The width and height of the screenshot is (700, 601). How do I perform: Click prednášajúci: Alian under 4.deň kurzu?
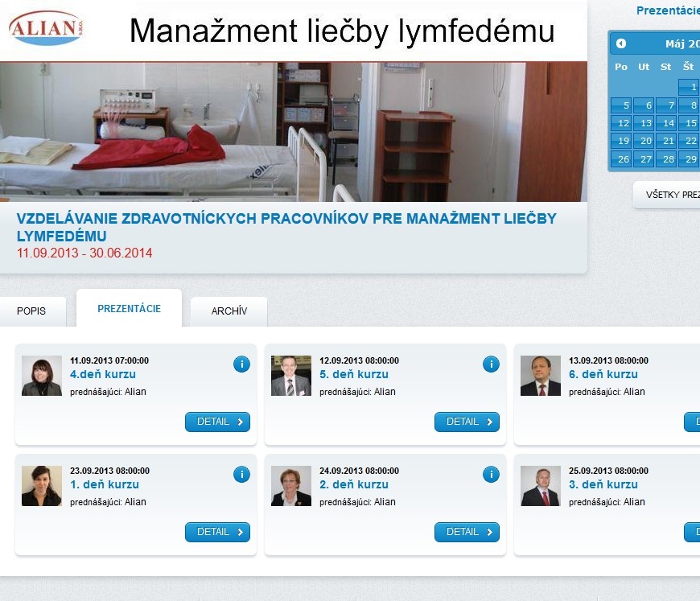click(108, 392)
